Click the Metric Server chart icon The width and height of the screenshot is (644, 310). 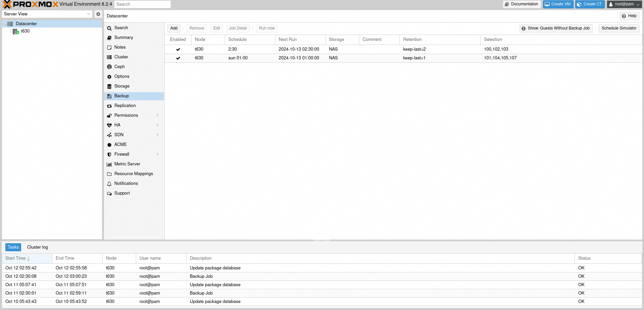109,164
